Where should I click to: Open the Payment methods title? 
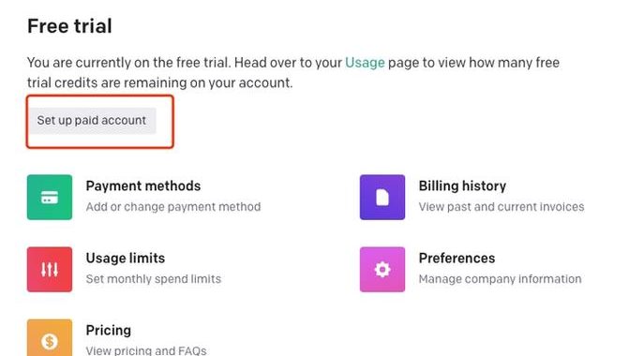142,186
